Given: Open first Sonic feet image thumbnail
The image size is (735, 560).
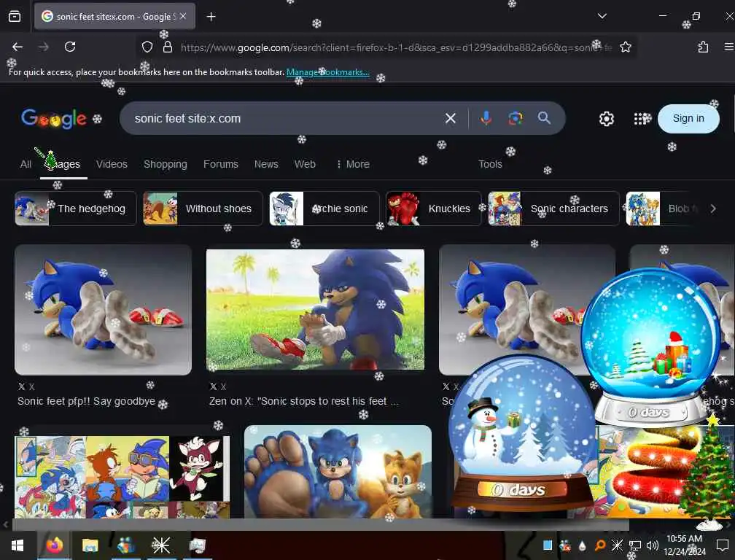Looking at the screenshot, I should tap(103, 310).
